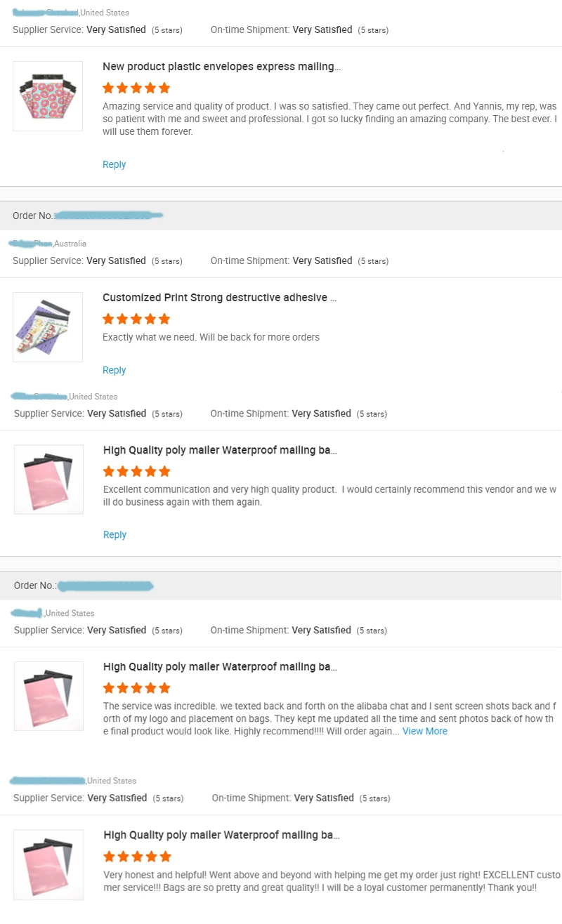Select star rating above "Excellent communication" review
562x924 pixels.
pyautogui.click(x=137, y=471)
